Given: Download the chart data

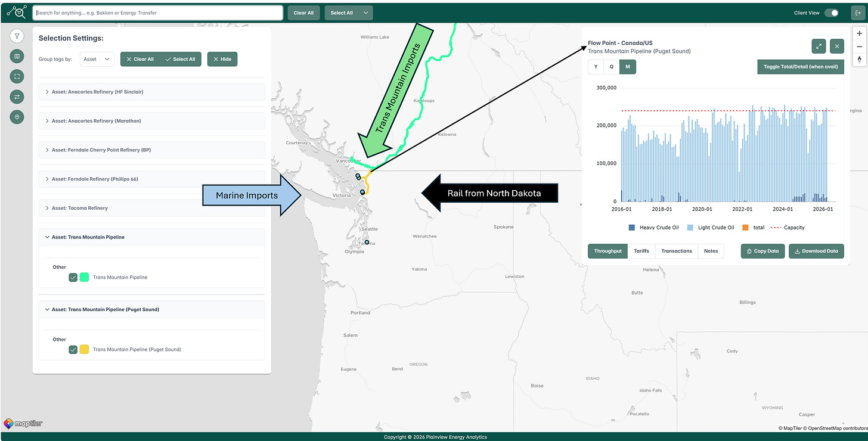Looking at the screenshot, I should pos(817,251).
